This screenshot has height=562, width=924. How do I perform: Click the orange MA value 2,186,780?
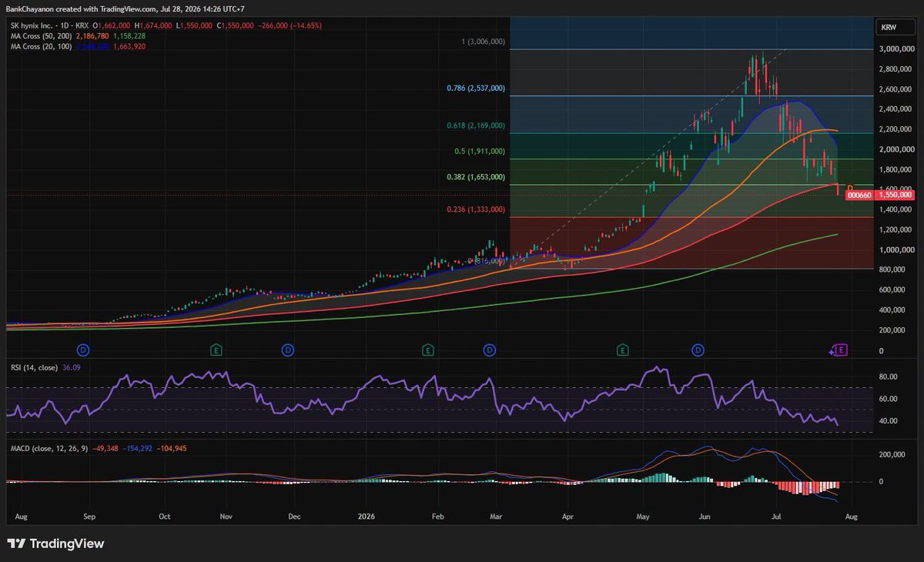[92, 36]
